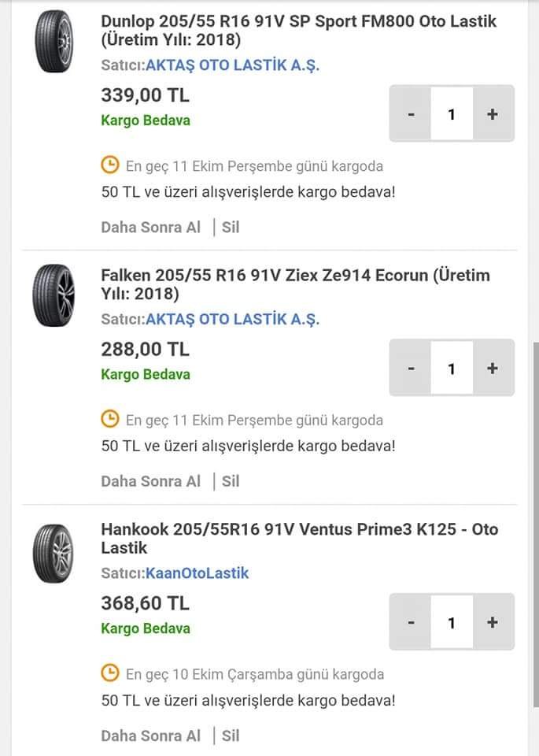This screenshot has width=539, height=756.
Task: Open the Falken tire product image
Action: point(54,295)
